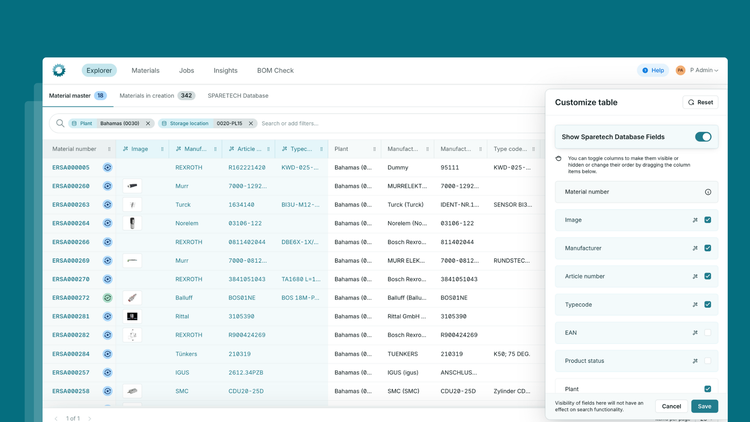
Task: Open the Typec... Sparetech column header menu
Action: pos(321,149)
